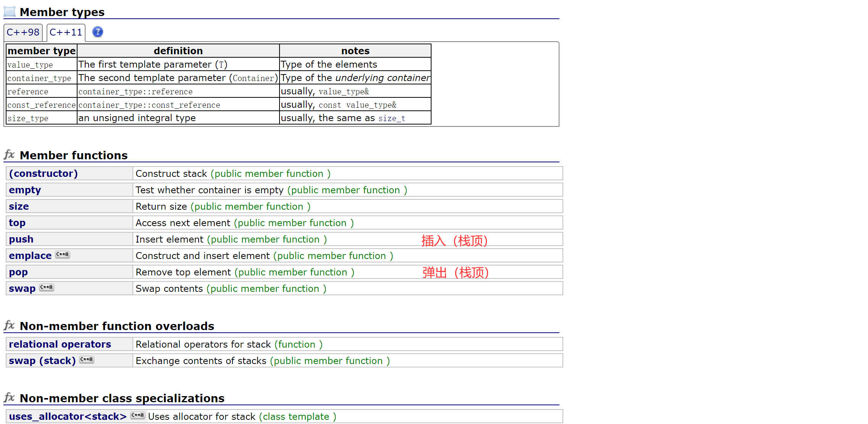The width and height of the screenshot is (868, 424).
Task: Click the C++11 badge beside uses_allocator<stack>
Action: tap(137, 415)
